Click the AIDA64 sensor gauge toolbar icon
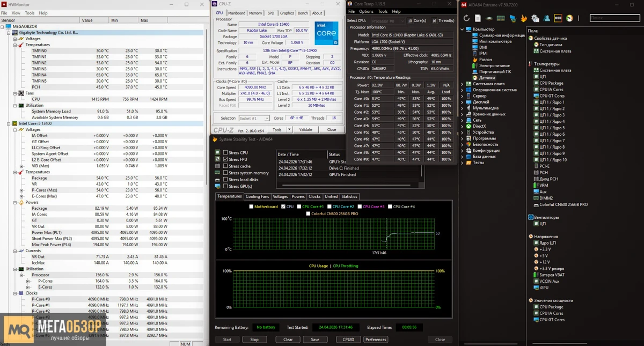Viewport: 644px width, 346px height. click(569, 18)
